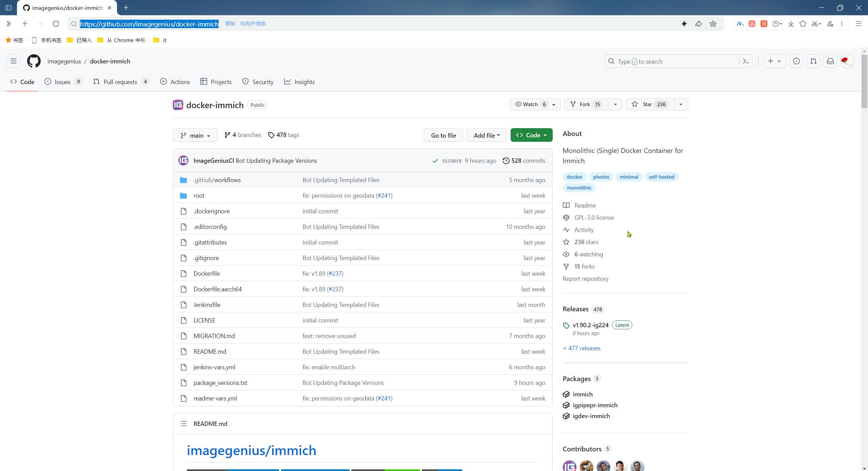This screenshot has width=868, height=471.
Task: Click the Go to file button
Action: [x=443, y=135]
